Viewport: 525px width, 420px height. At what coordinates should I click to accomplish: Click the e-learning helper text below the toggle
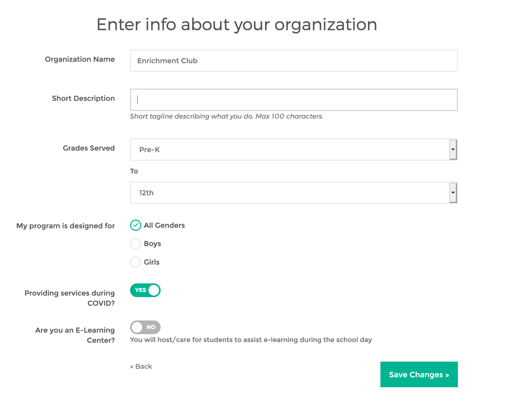pos(251,340)
